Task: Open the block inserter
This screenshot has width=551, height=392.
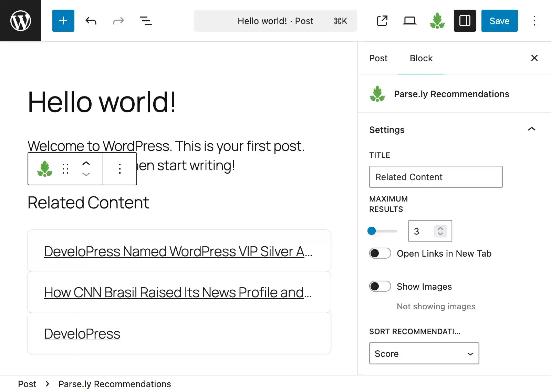Action: tap(63, 21)
